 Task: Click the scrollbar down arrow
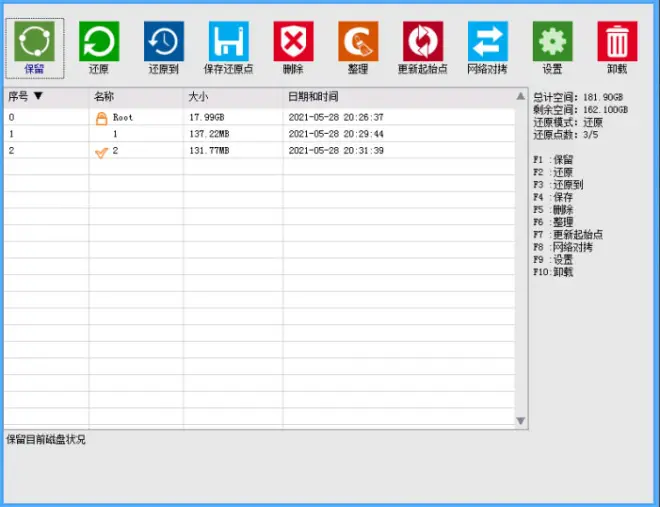tap(521, 421)
